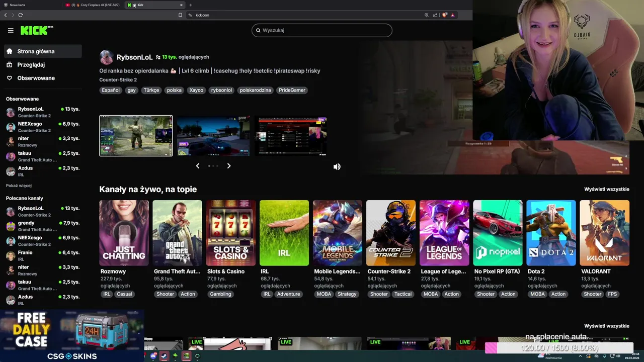Viewport: 644px width, 362px height.
Task: Open League of Legends category card
Action: [x=444, y=233]
